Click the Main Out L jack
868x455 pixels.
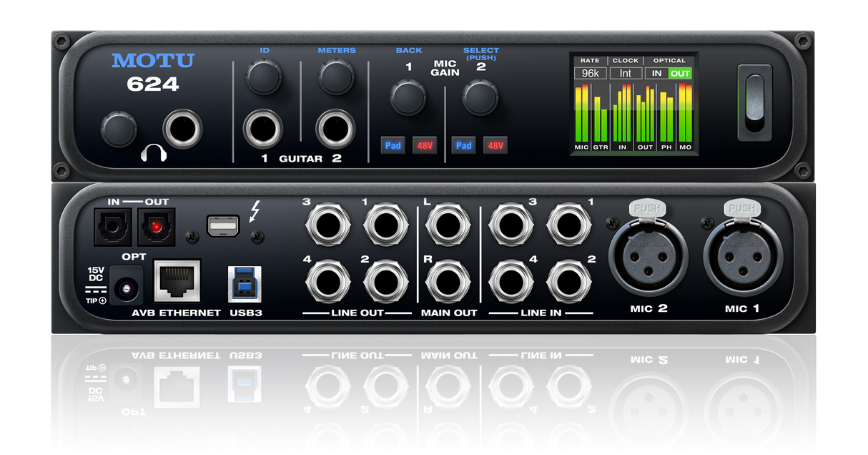(x=448, y=225)
